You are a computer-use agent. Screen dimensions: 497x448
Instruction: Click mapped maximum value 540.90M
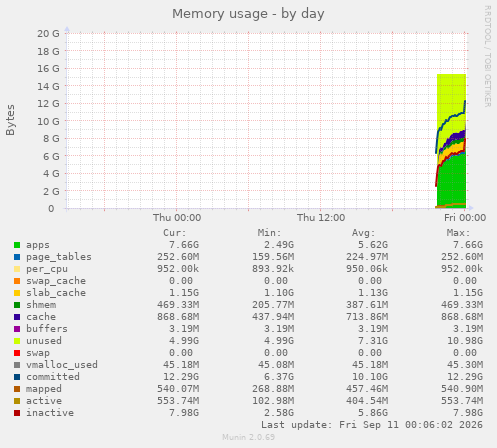pyautogui.click(x=462, y=389)
